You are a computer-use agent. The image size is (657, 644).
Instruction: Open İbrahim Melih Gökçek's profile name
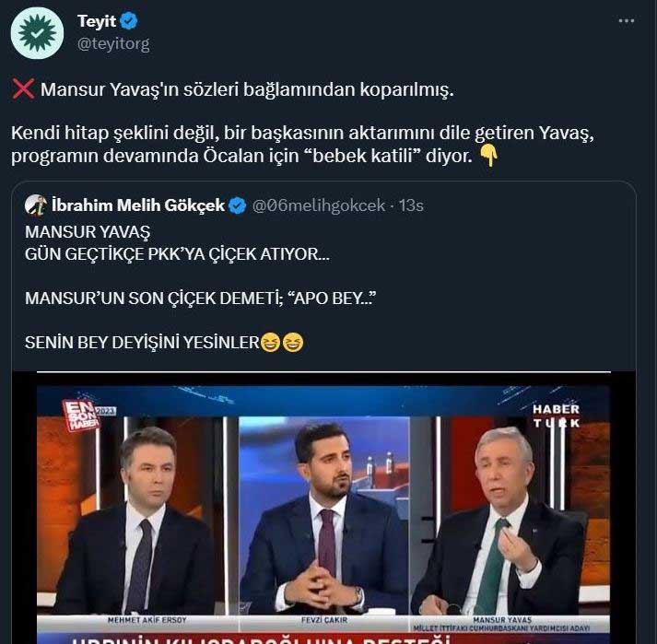(138, 205)
